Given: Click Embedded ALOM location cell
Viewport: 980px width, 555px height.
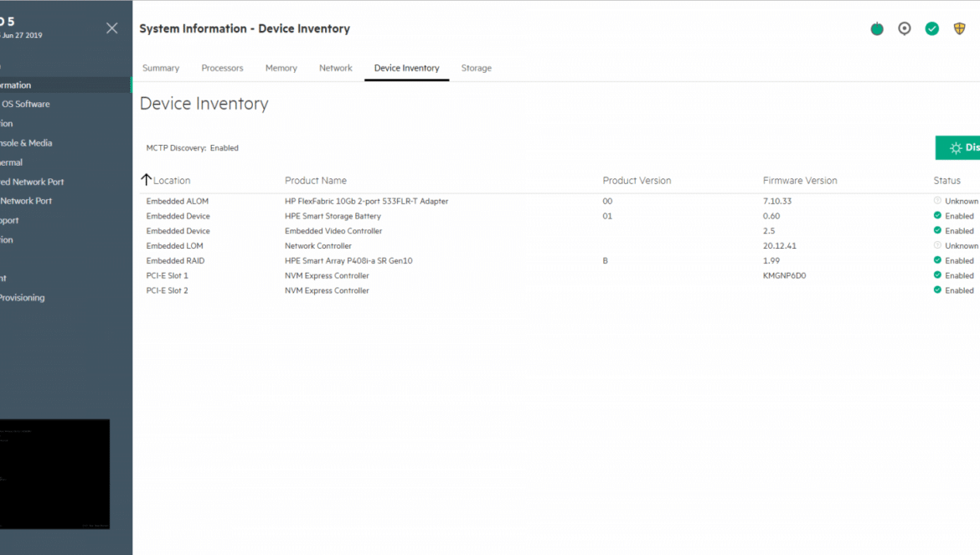Looking at the screenshot, I should click(x=178, y=201).
